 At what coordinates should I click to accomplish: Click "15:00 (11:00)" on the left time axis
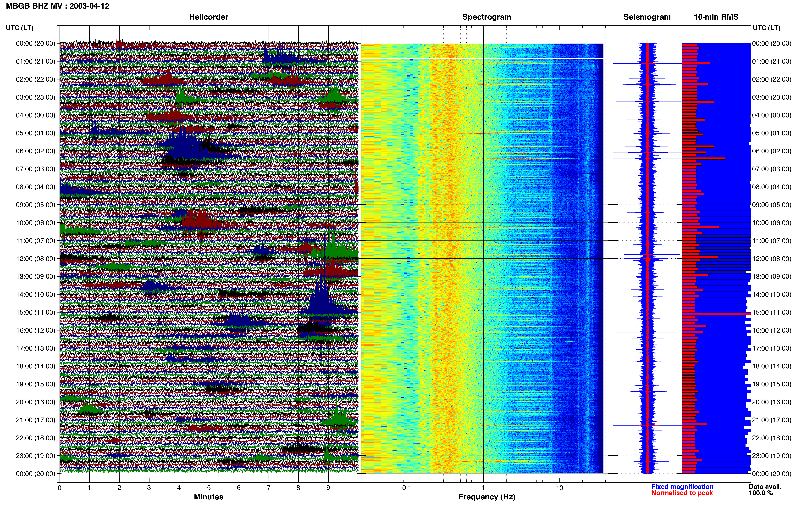pos(36,313)
